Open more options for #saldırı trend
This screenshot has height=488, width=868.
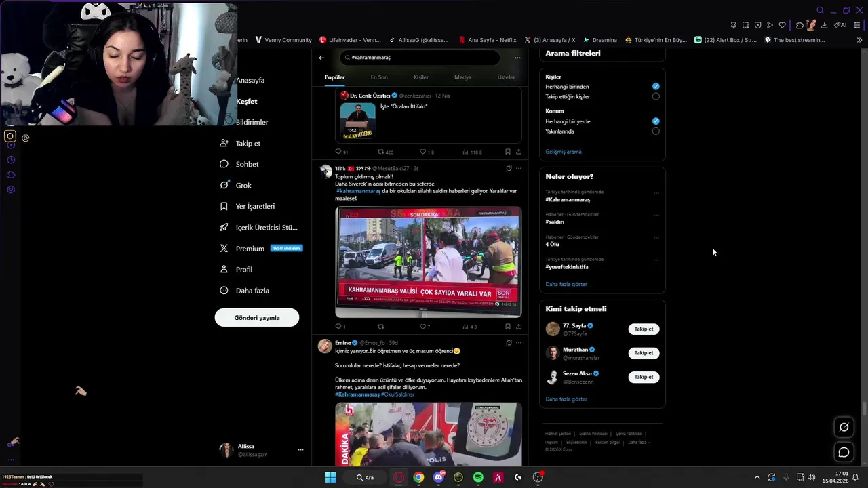coord(656,216)
